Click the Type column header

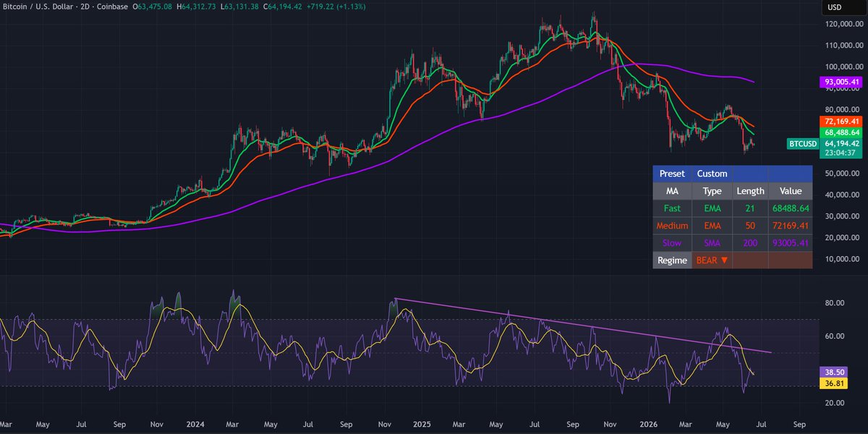pyautogui.click(x=712, y=191)
